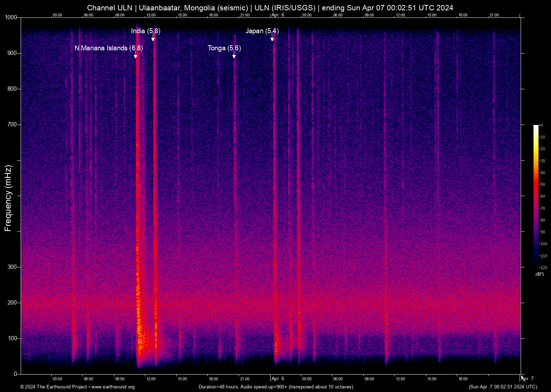Click the arrow marker below India (5.8)
The width and height of the screenshot is (551, 392).
153,39
